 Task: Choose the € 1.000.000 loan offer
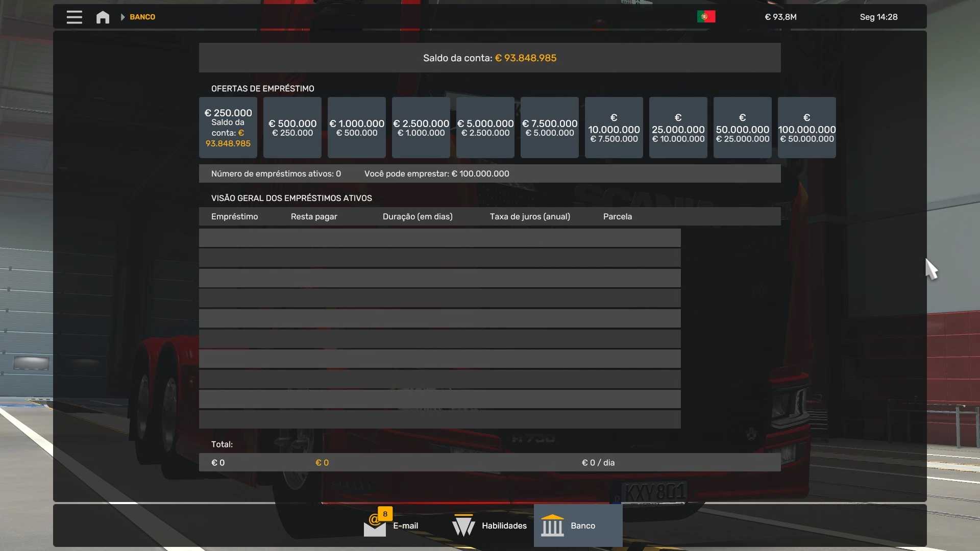pos(357,128)
